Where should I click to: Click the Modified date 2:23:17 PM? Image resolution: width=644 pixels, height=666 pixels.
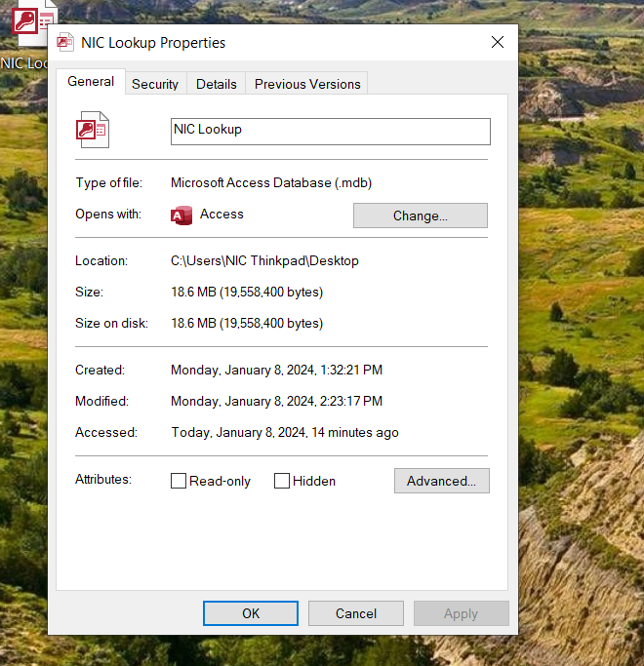point(277,401)
